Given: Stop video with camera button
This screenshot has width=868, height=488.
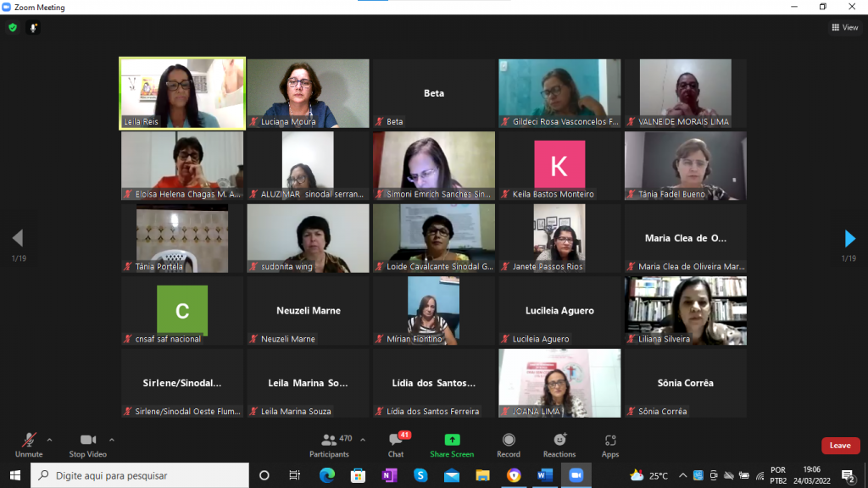Looking at the screenshot, I should coord(87,445).
